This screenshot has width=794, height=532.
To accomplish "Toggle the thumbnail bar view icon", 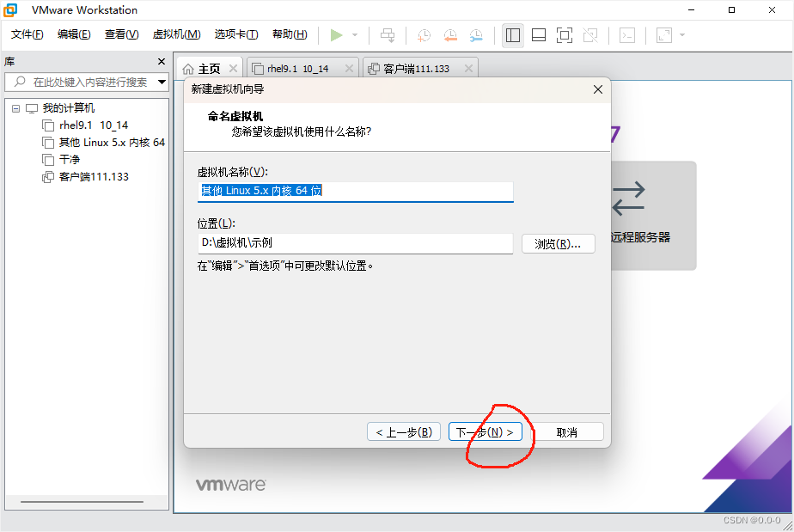I will 539,35.
